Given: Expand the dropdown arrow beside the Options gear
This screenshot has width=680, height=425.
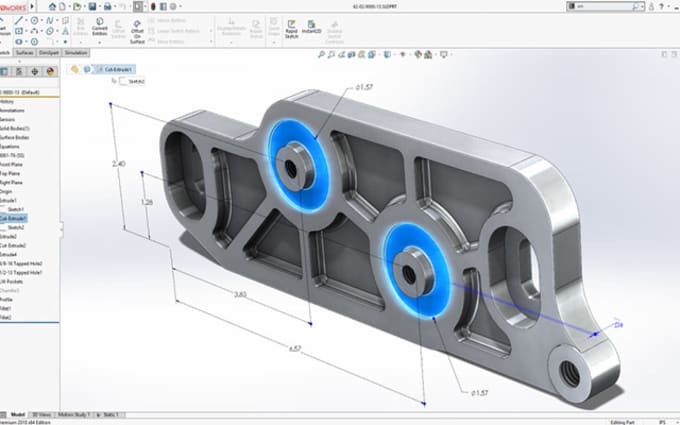Looking at the screenshot, I should click(x=180, y=7).
